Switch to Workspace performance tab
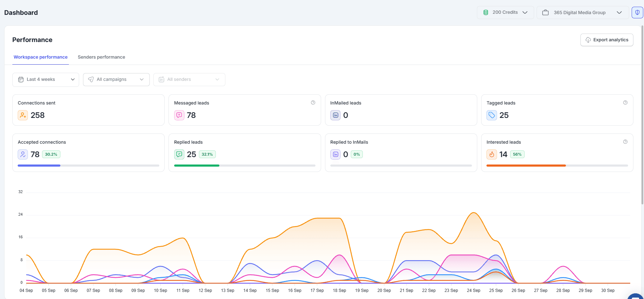Screen dimensions: 644x299 click(41, 57)
